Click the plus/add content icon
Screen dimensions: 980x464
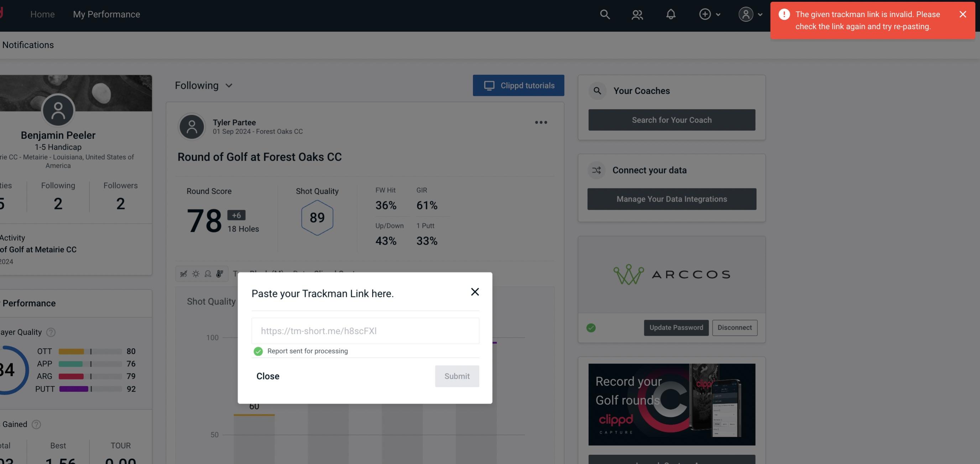point(705,14)
